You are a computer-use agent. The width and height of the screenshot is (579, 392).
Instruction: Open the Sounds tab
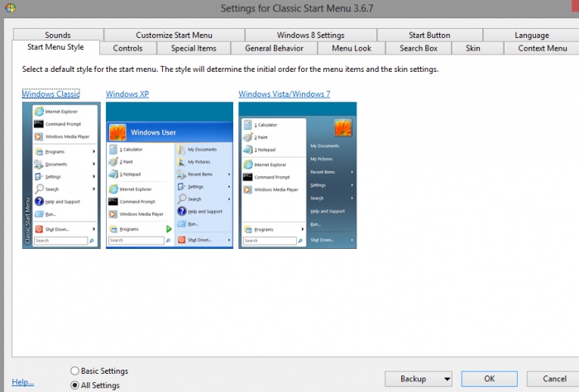click(x=58, y=35)
